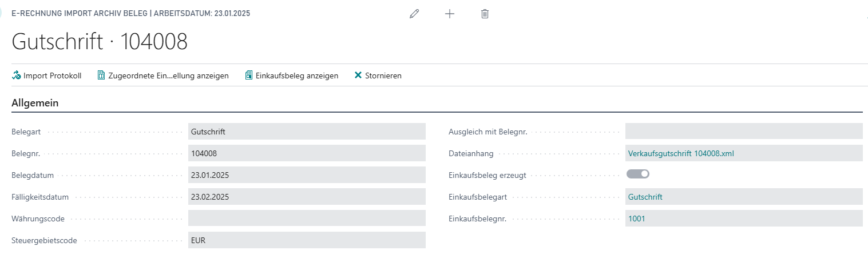
Task: Open the Import Protokoll action
Action: click(53, 76)
